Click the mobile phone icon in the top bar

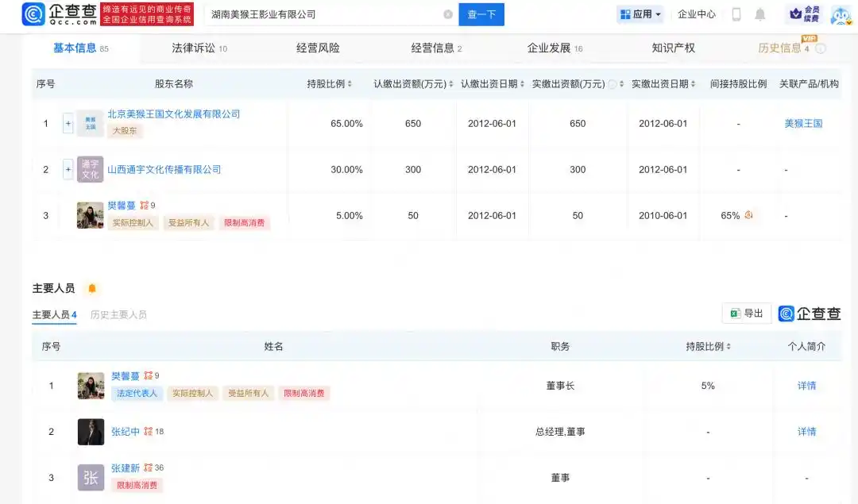click(735, 13)
